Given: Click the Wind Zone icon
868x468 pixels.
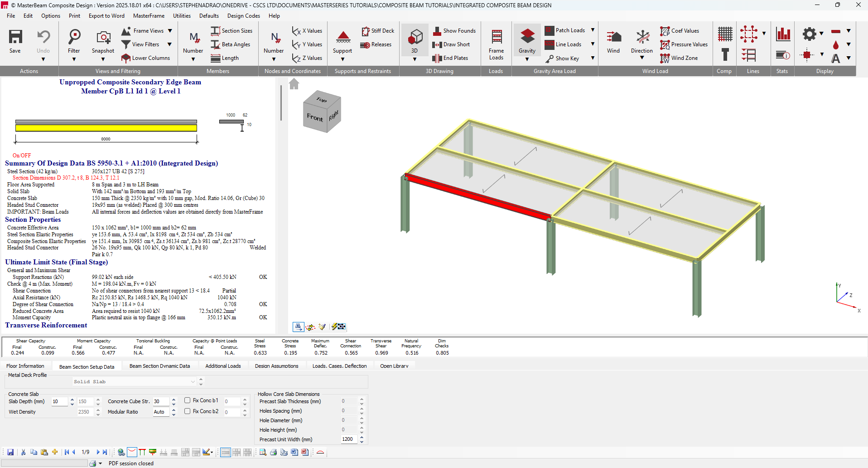Looking at the screenshot, I should [665, 58].
